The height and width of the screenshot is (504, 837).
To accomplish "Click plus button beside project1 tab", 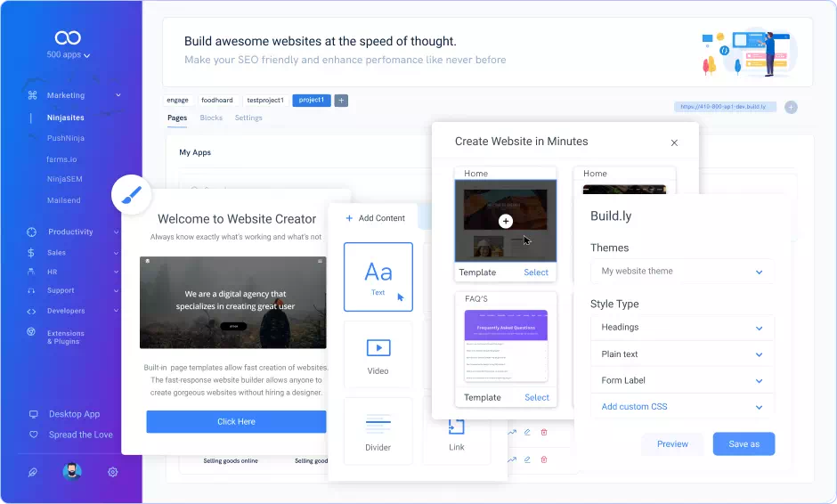I will 341,101.
